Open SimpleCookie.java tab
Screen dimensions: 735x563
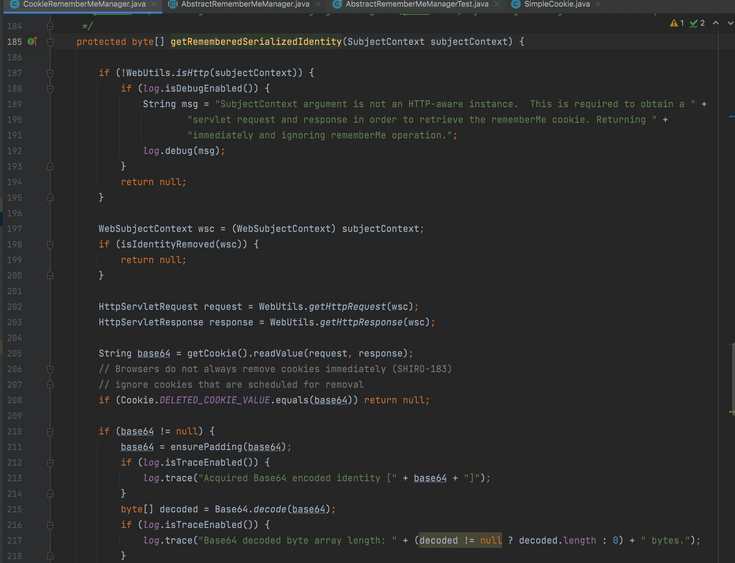(556, 4)
